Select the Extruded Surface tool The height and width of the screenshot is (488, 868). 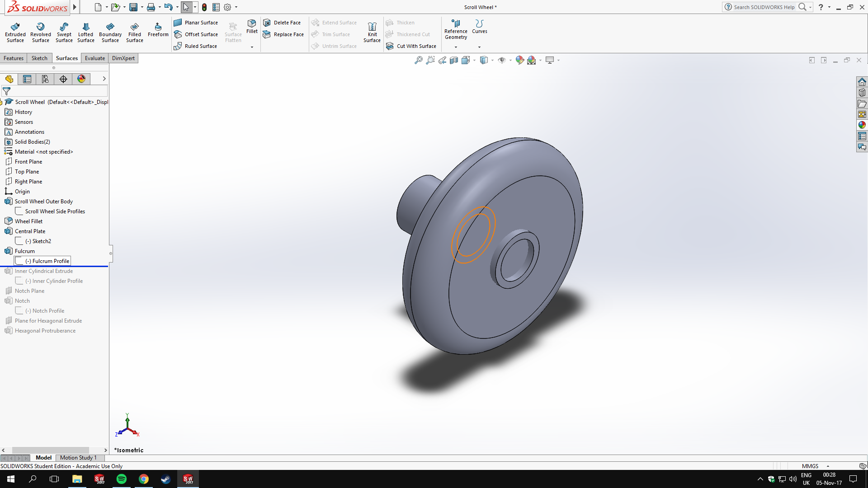[15, 33]
